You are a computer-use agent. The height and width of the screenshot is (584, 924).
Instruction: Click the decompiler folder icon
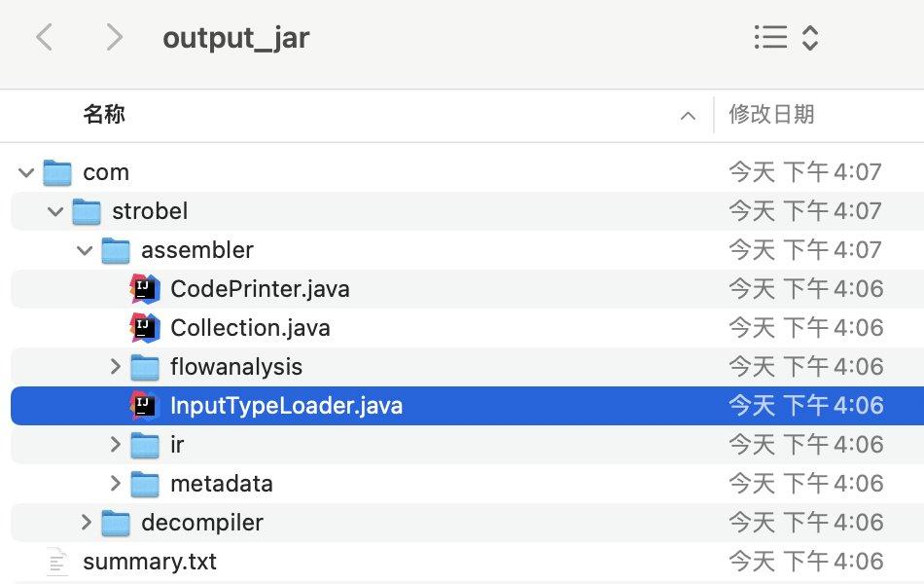click(x=116, y=523)
